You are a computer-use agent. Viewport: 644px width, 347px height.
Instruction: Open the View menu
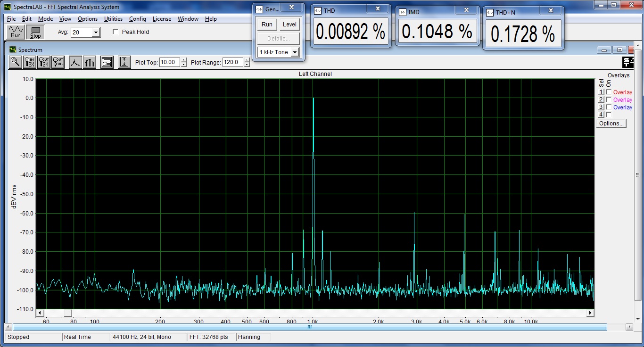click(x=65, y=19)
